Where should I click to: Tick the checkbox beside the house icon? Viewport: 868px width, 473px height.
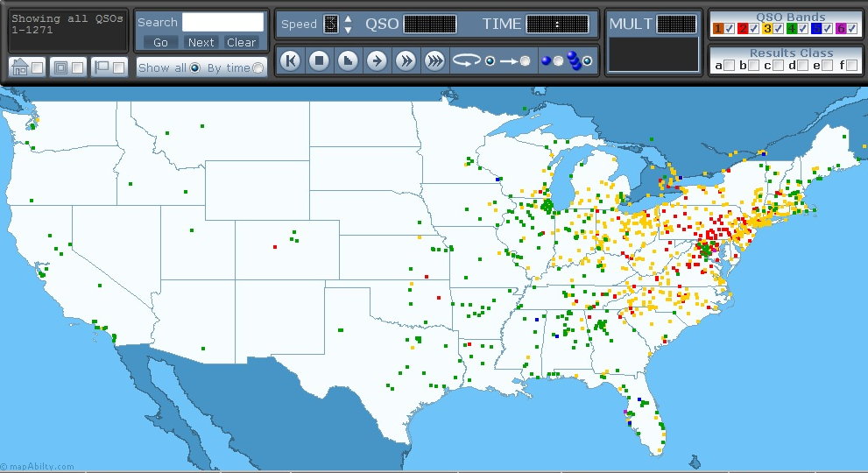[x=37, y=67]
